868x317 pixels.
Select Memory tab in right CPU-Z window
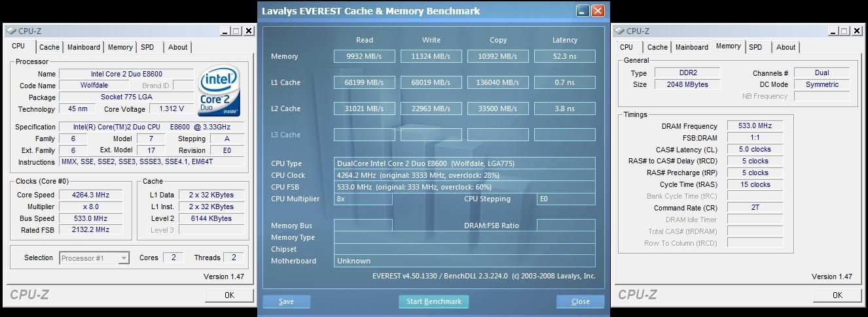(728, 46)
